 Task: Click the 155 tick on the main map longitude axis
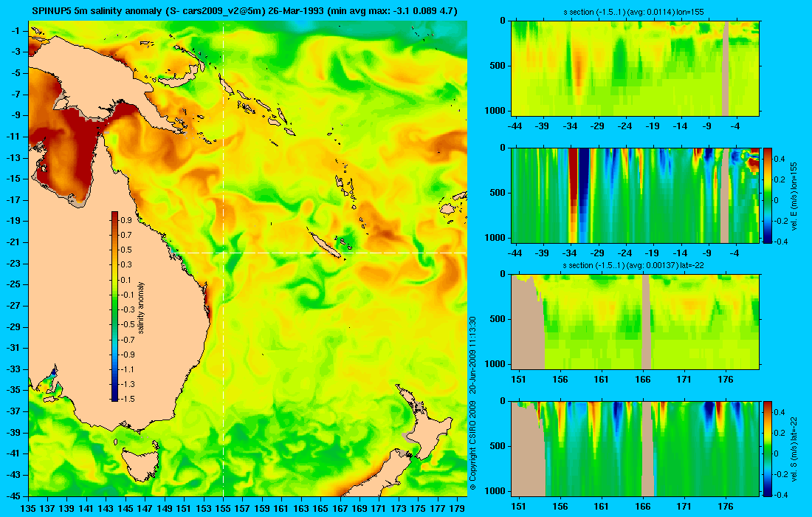(223, 508)
